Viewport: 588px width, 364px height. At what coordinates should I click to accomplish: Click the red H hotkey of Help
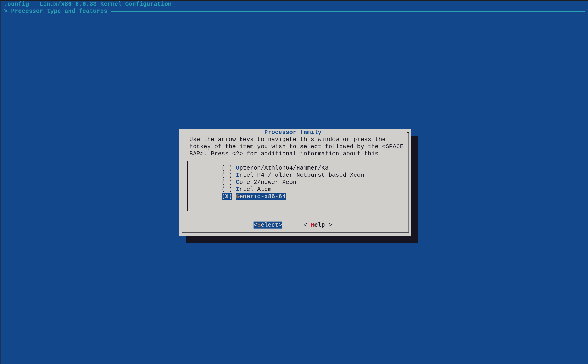312,225
